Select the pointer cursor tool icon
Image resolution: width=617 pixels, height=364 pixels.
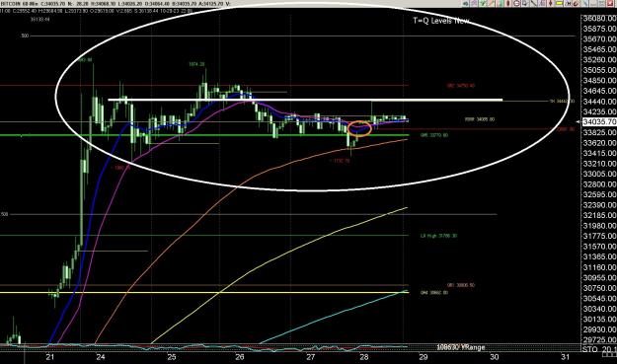click(525, 4)
